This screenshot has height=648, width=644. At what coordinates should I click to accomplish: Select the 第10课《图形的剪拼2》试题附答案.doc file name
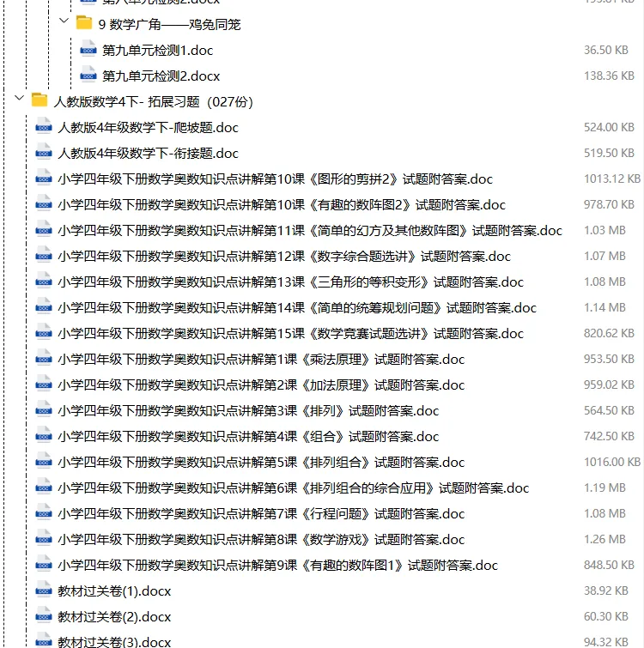tap(276, 179)
